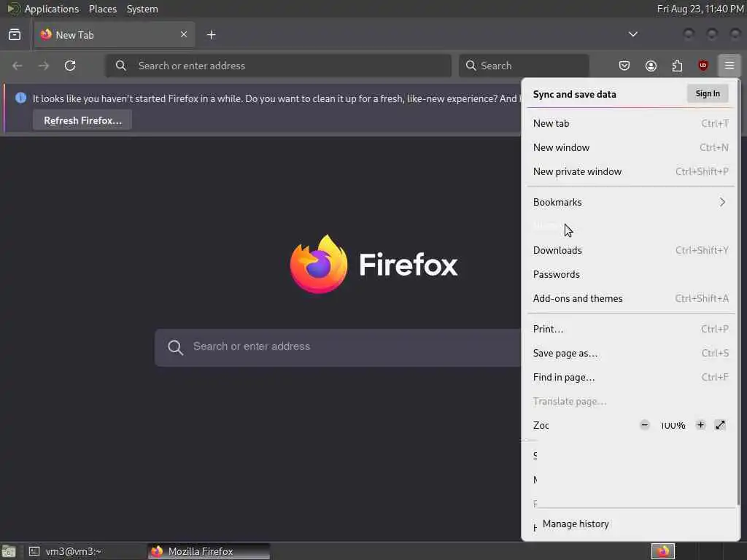Select the New Tab browser tab
Image resolution: width=747 pixels, height=560 pixels.
pyautogui.click(x=115, y=34)
